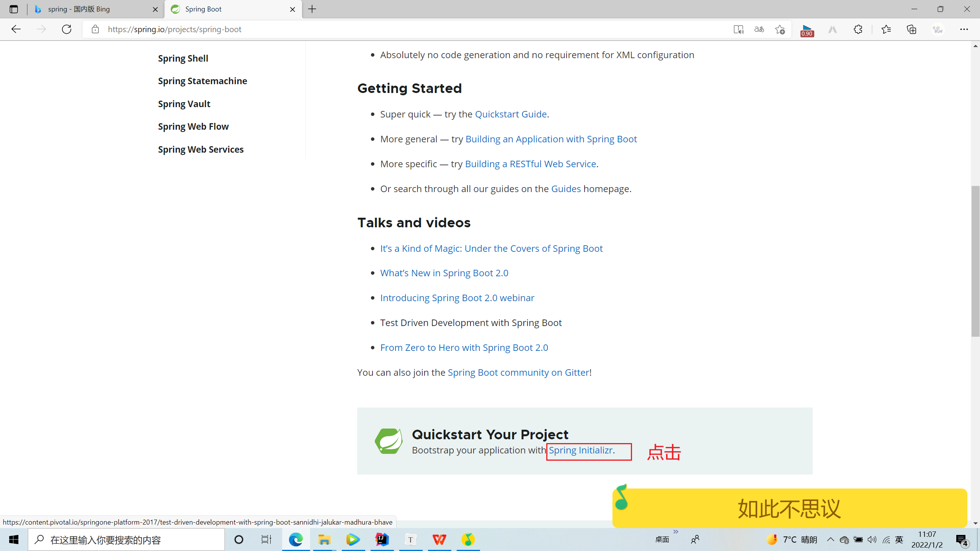Click the Spring Initializr link
980x551 pixels.
(581, 450)
